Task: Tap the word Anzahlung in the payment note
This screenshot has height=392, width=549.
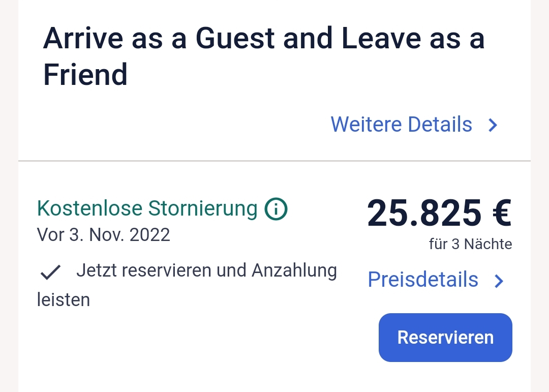Action: tap(294, 270)
